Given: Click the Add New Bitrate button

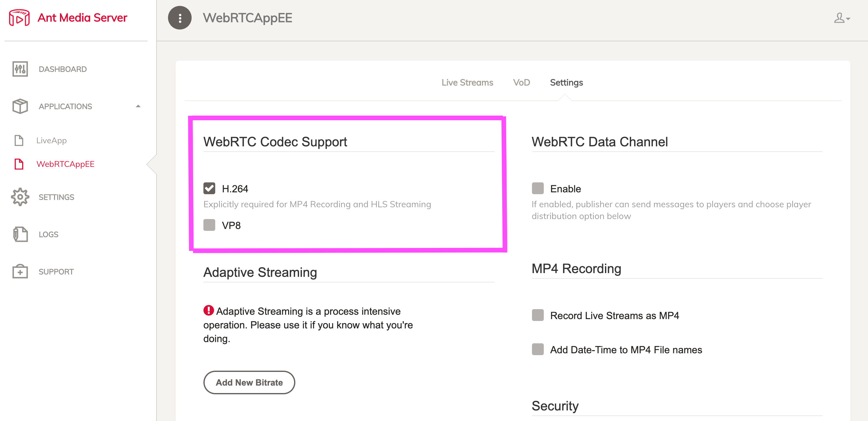Looking at the screenshot, I should [249, 382].
